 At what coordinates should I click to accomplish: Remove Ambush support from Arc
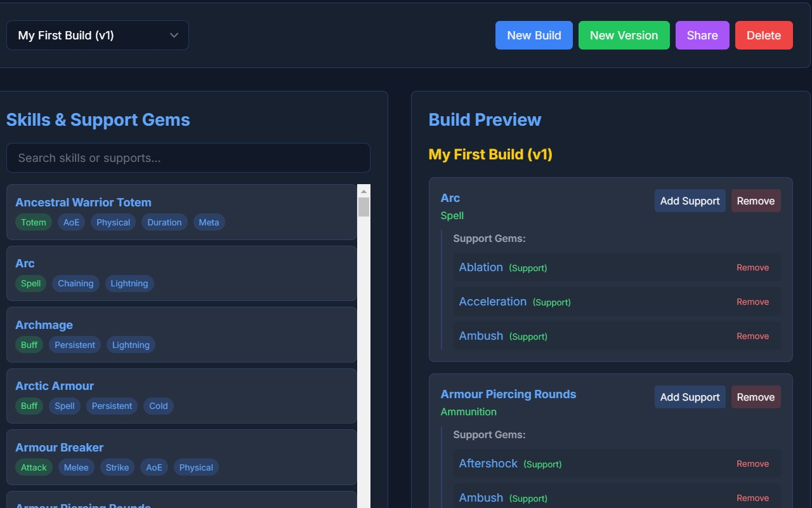pos(753,336)
